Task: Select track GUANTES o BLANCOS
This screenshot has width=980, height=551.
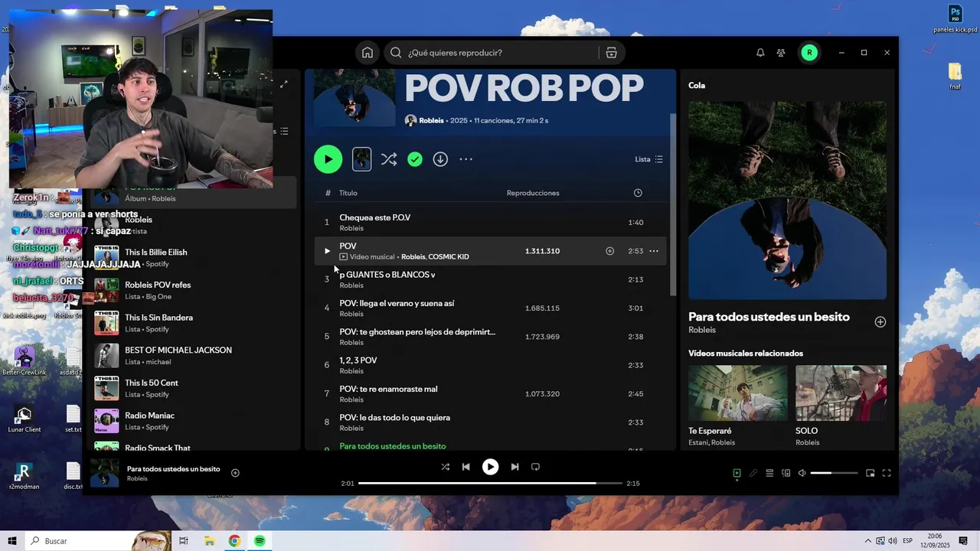Action: [490, 279]
